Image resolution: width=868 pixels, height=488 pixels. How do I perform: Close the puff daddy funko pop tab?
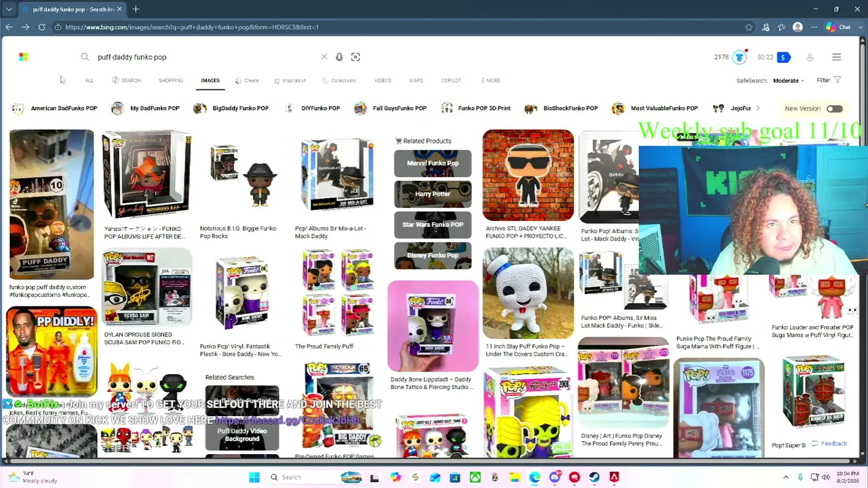click(x=120, y=9)
